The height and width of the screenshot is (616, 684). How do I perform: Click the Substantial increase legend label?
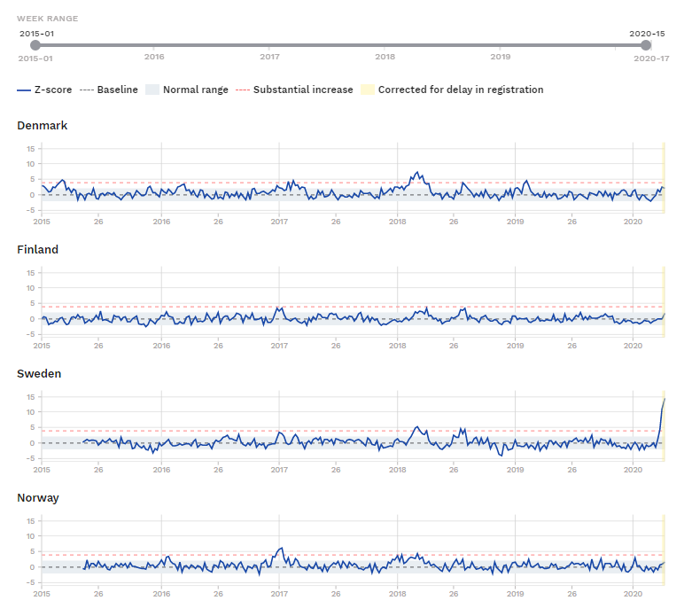303,90
